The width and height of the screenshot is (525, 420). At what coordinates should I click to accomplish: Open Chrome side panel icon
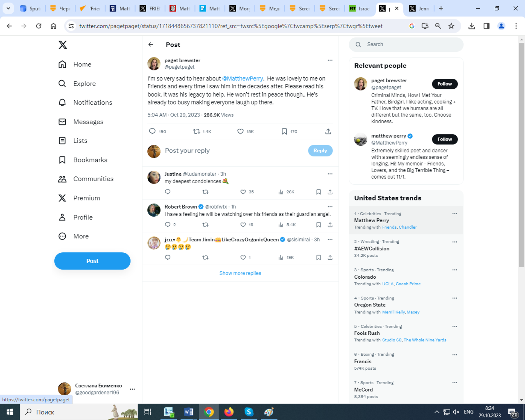(486, 26)
